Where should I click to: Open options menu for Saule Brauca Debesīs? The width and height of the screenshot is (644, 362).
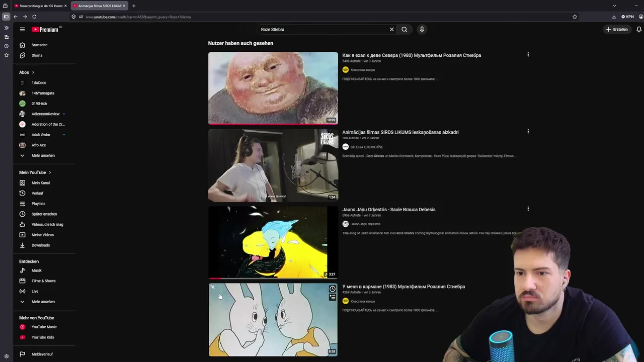(x=528, y=209)
